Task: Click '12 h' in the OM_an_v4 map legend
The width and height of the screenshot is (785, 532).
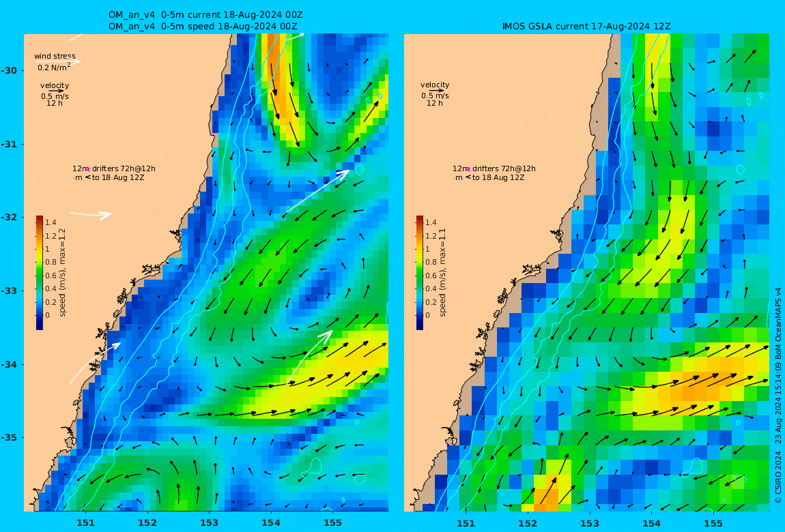Action: click(55, 103)
